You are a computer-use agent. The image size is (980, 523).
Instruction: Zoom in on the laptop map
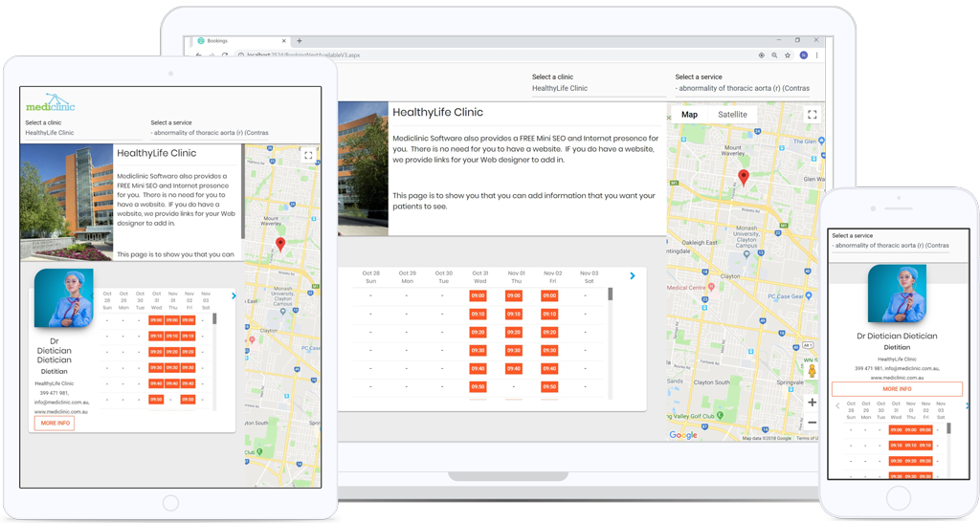pyautogui.click(x=812, y=403)
